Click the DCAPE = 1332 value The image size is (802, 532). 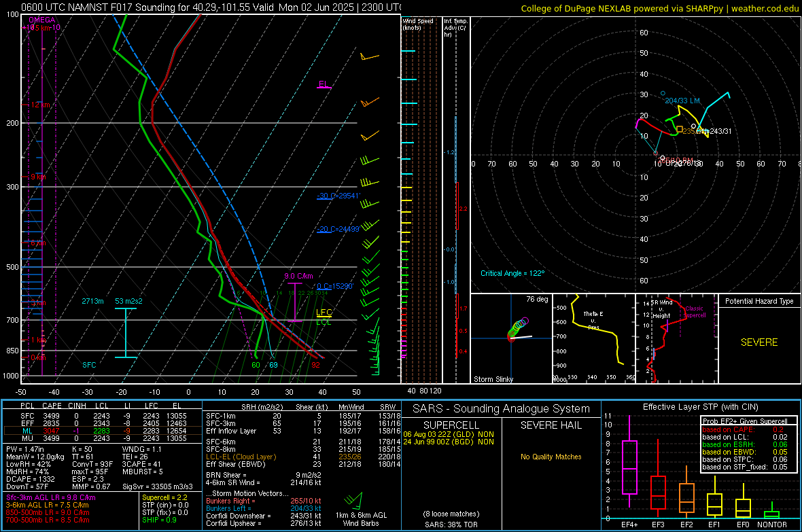click(x=30, y=479)
